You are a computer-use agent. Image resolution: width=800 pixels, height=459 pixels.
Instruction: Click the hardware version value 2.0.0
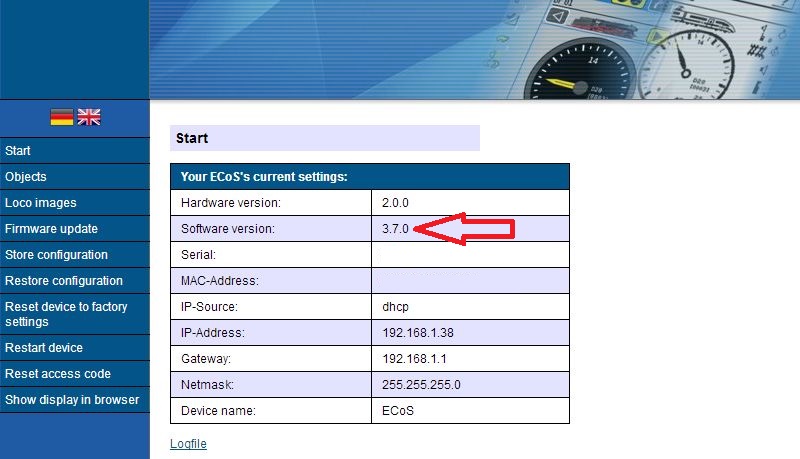(397, 203)
